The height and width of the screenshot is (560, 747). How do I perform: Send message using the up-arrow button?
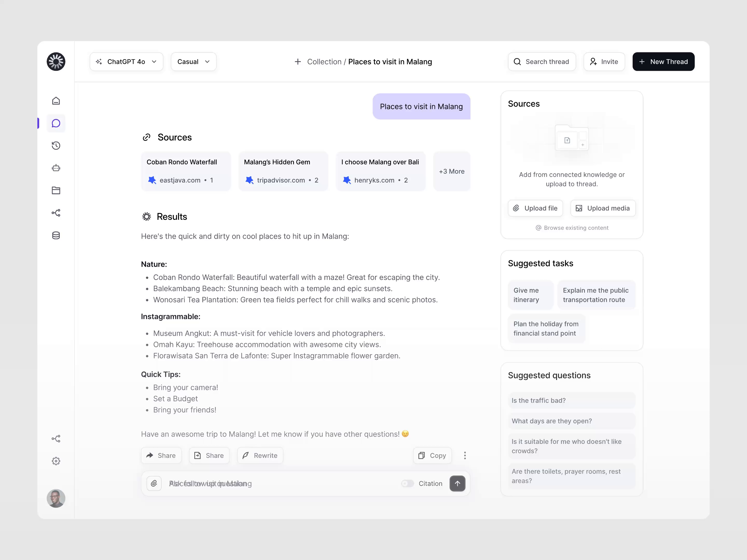pos(457,483)
